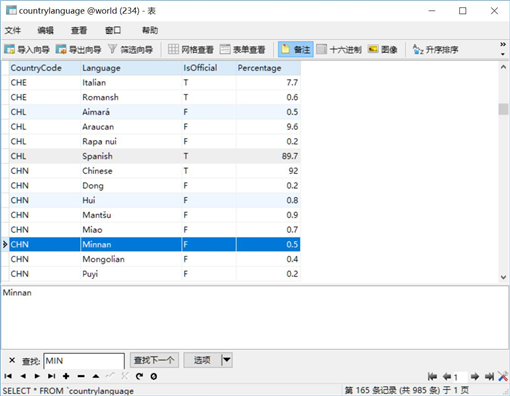Select the highlighted Minnan cell
Viewport: 510px width, 396px height.
tap(131, 244)
